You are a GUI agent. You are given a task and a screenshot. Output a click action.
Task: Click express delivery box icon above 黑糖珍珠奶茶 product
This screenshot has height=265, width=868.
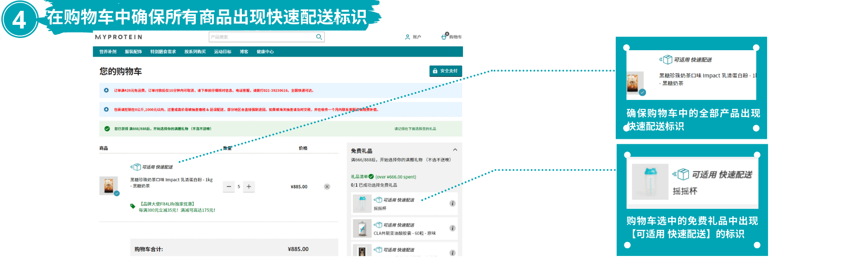[x=136, y=167]
